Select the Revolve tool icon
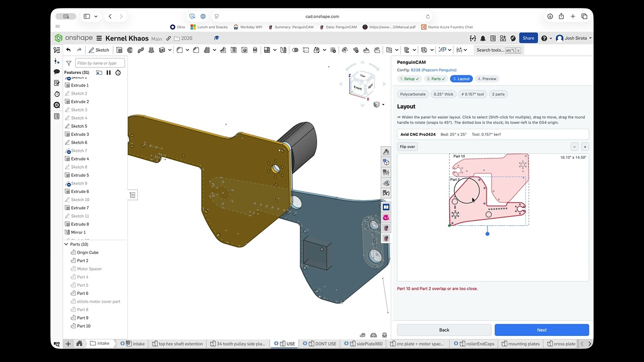Screen dimensions: 644x362 coord(130,50)
